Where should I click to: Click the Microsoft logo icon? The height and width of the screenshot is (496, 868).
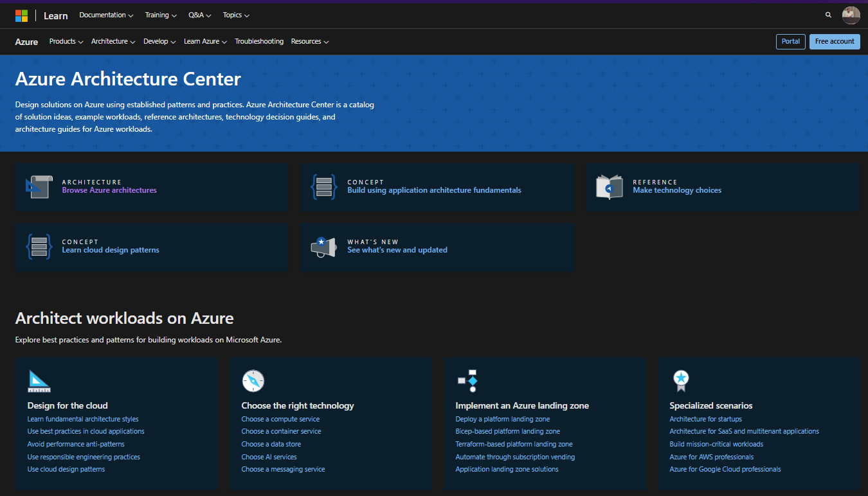coord(21,15)
